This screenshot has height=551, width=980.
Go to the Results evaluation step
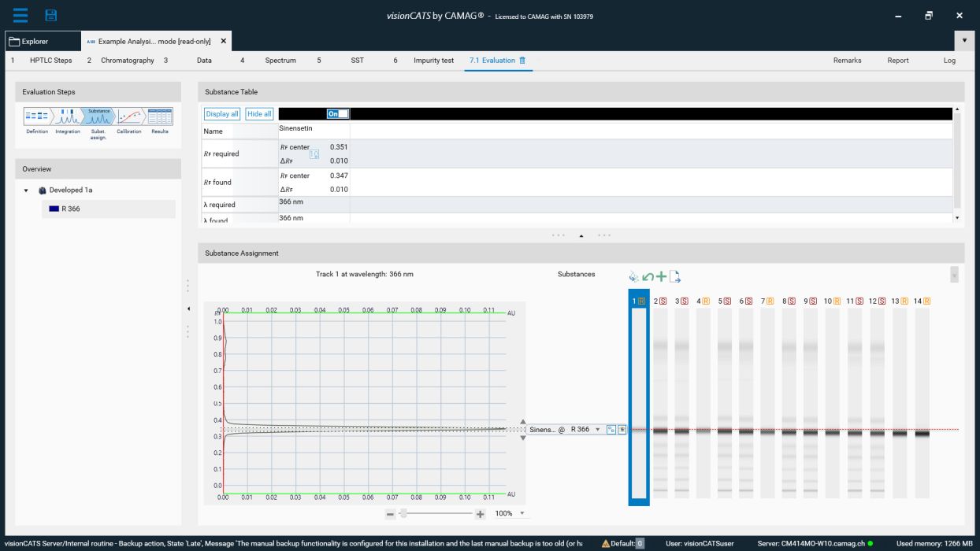160,117
